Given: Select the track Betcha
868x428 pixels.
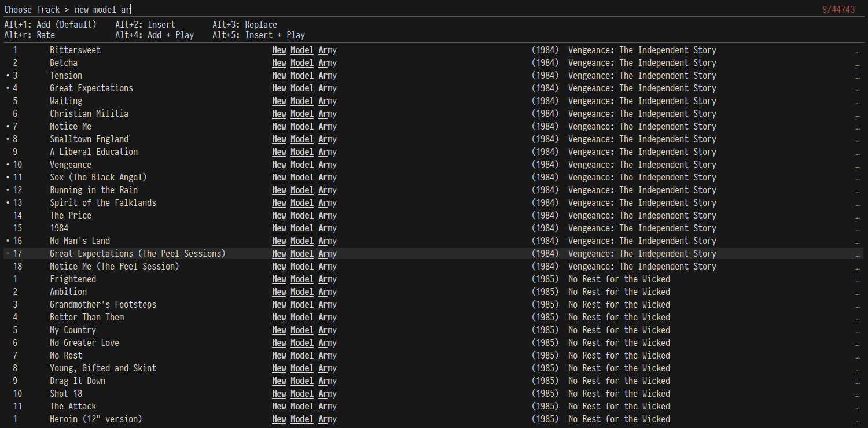Looking at the screenshot, I should pyautogui.click(x=434, y=62).
